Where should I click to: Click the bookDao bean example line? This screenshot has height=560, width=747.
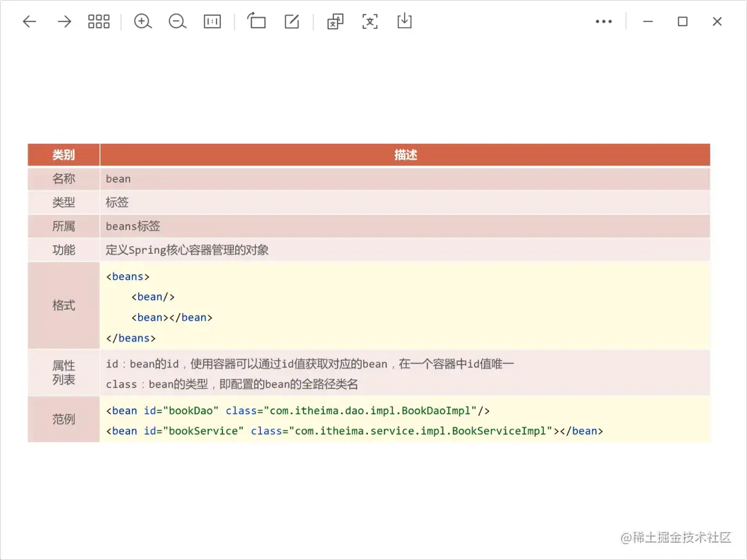coord(297,411)
